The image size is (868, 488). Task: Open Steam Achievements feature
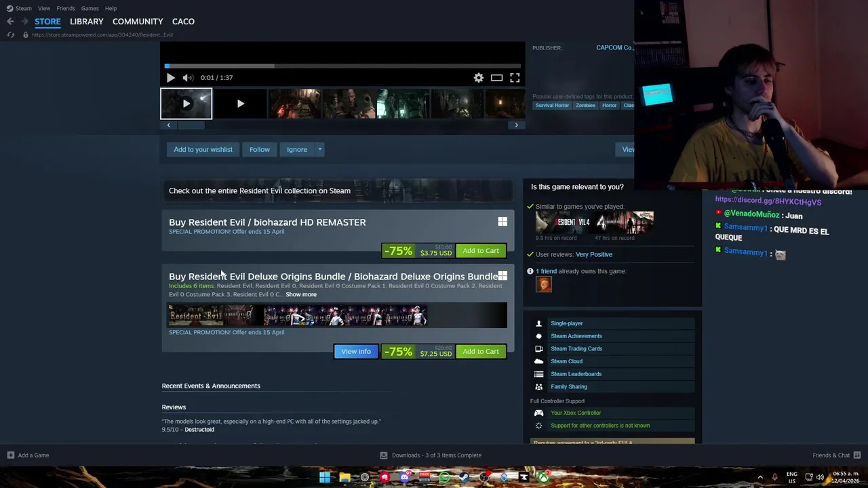tap(576, 336)
